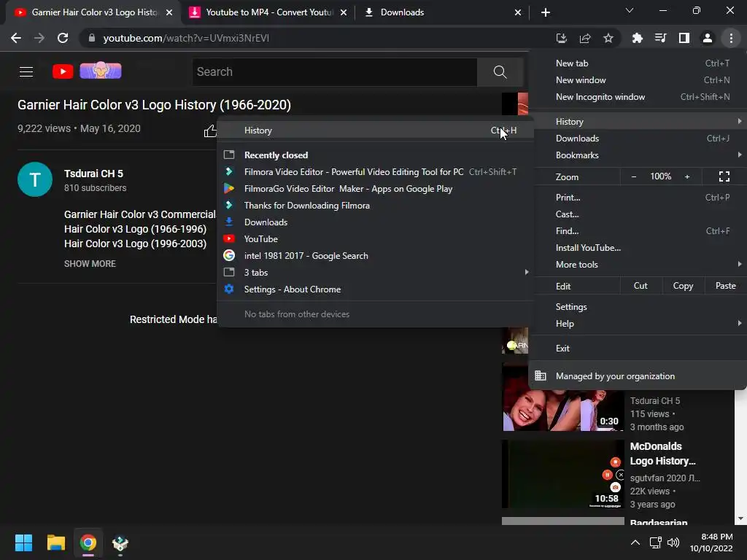Decrease zoom with the minus button

click(634, 176)
